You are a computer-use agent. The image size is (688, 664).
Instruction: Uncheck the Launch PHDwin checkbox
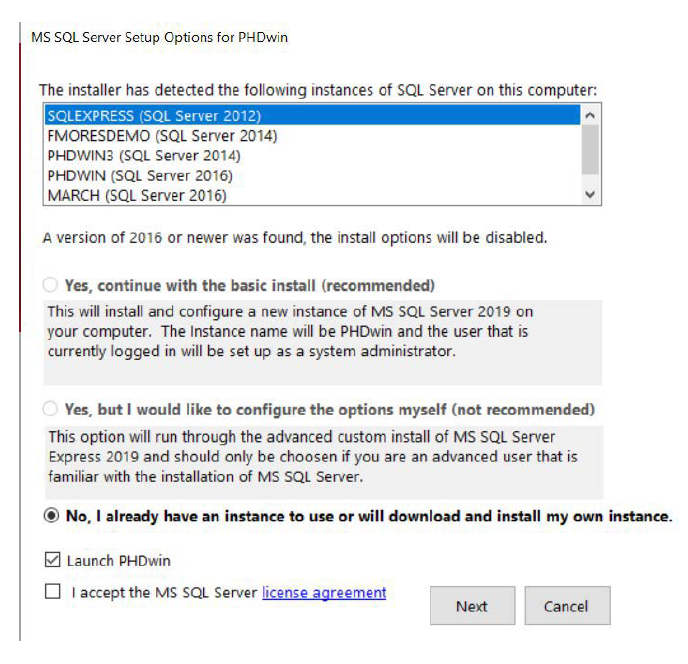(x=52, y=560)
